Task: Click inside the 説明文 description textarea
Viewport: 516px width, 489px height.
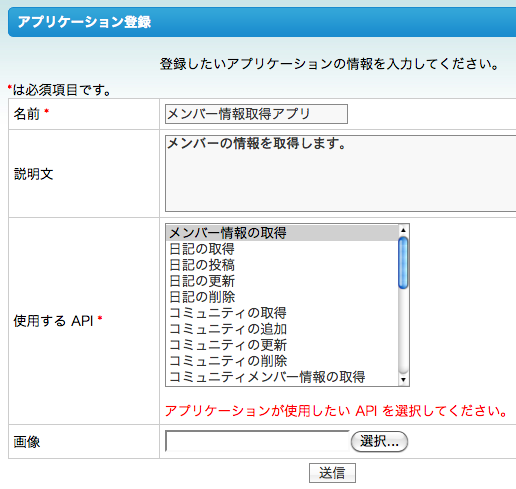Action: pyautogui.click(x=341, y=173)
